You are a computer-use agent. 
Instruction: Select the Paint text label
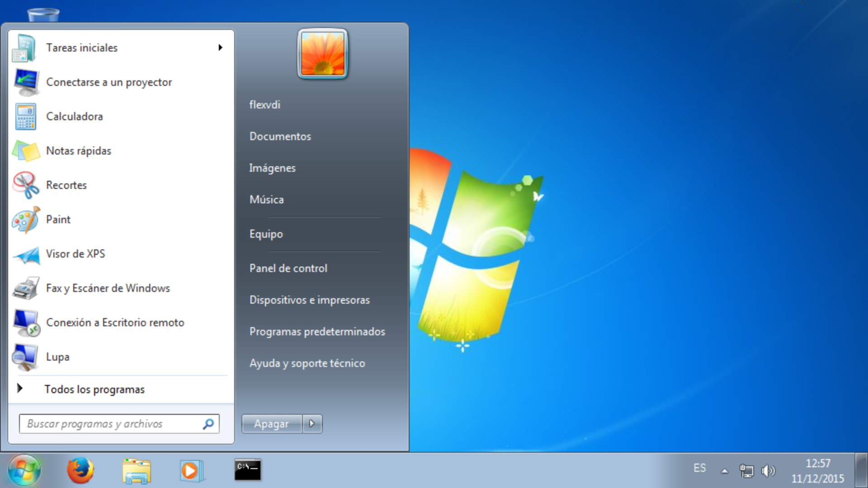58,220
